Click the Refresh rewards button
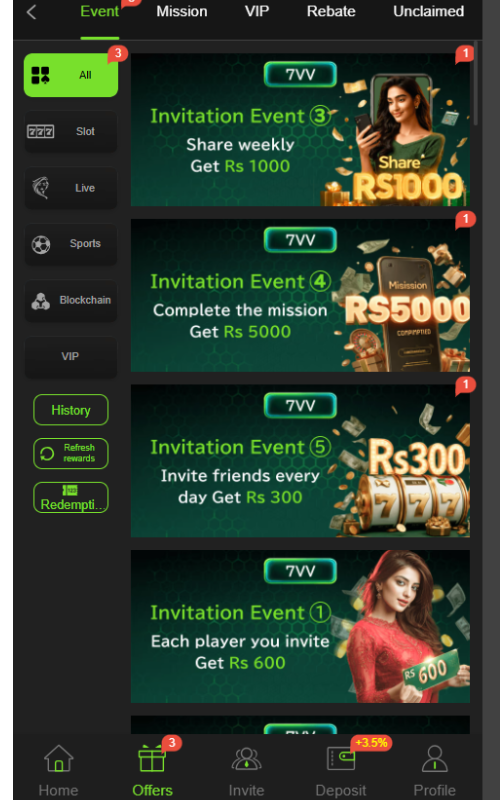The height and width of the screenshot is (800, 500). [71, 453]
